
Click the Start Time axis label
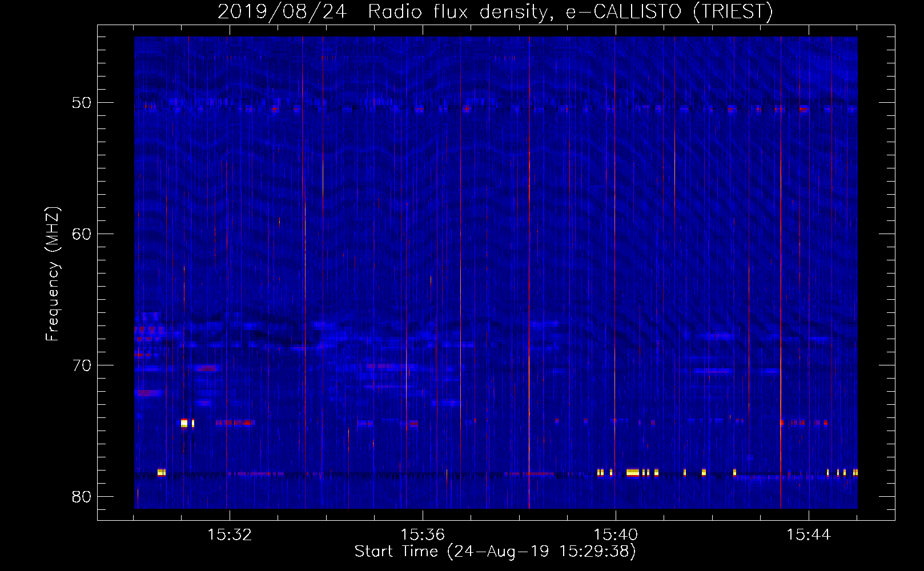pyautogui.click(x=495, y=552)
